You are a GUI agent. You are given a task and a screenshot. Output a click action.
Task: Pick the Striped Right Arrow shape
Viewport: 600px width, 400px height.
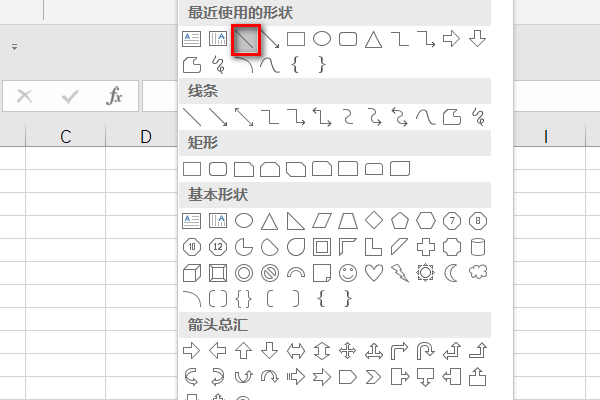[296, 377]
